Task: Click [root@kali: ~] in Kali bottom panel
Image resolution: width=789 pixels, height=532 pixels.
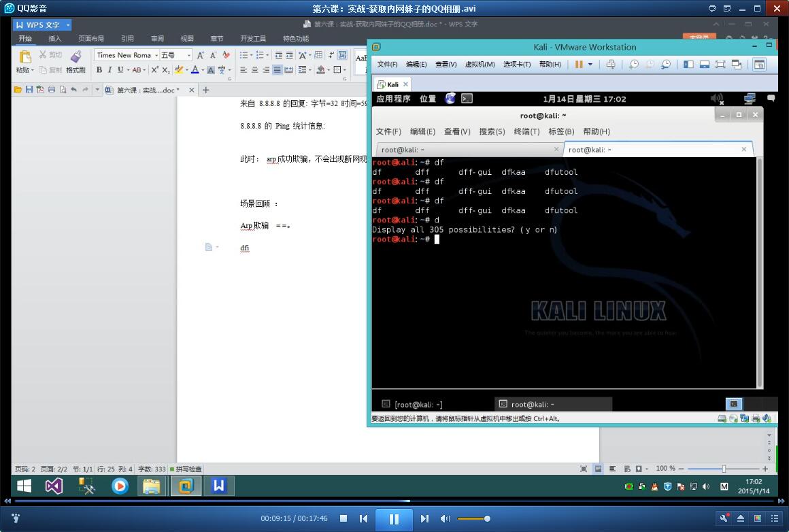Action: click(413, 404)
